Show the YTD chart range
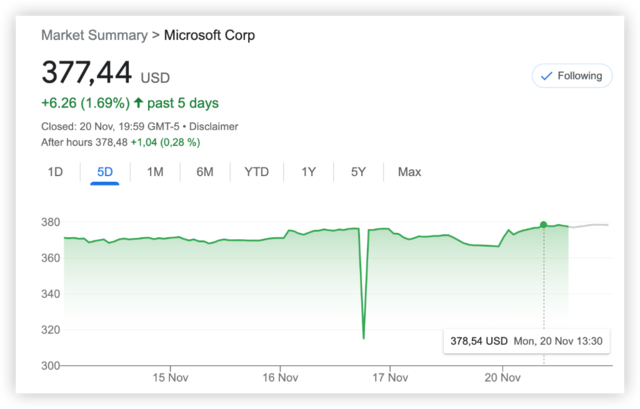This screenshot has width=640, height=409. point(257,172)
